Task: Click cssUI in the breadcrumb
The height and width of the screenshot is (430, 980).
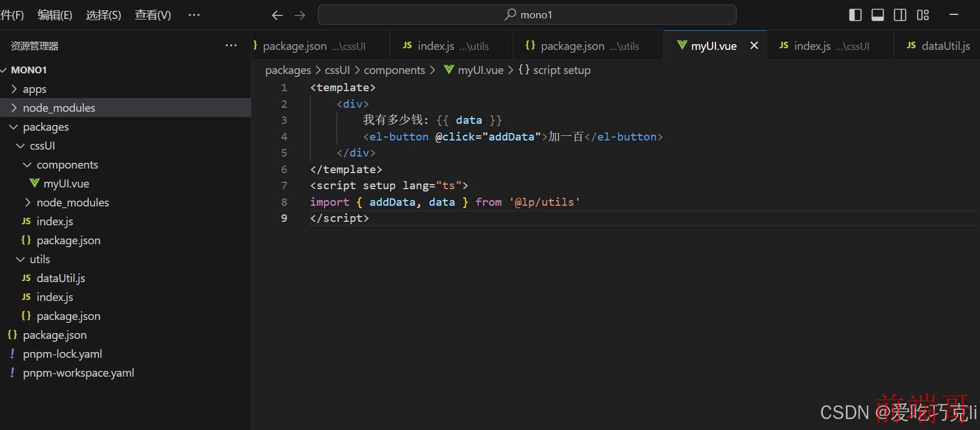Action: tap(337, 70)
